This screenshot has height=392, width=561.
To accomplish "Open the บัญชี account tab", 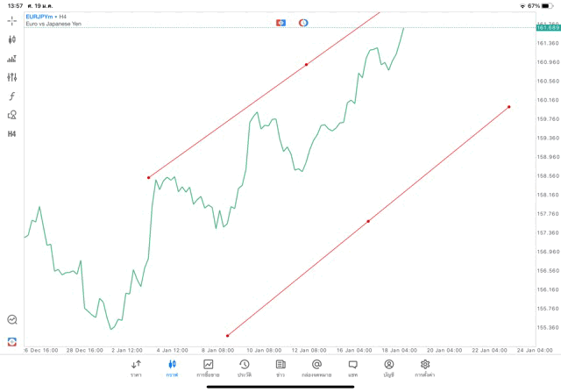I will click(388, 367).
